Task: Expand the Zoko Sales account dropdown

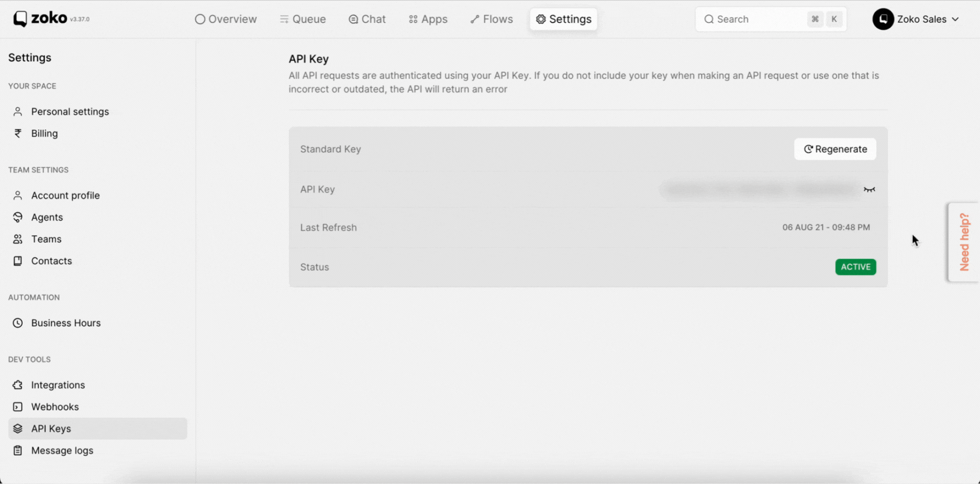Action: click(x=955, y=19)
